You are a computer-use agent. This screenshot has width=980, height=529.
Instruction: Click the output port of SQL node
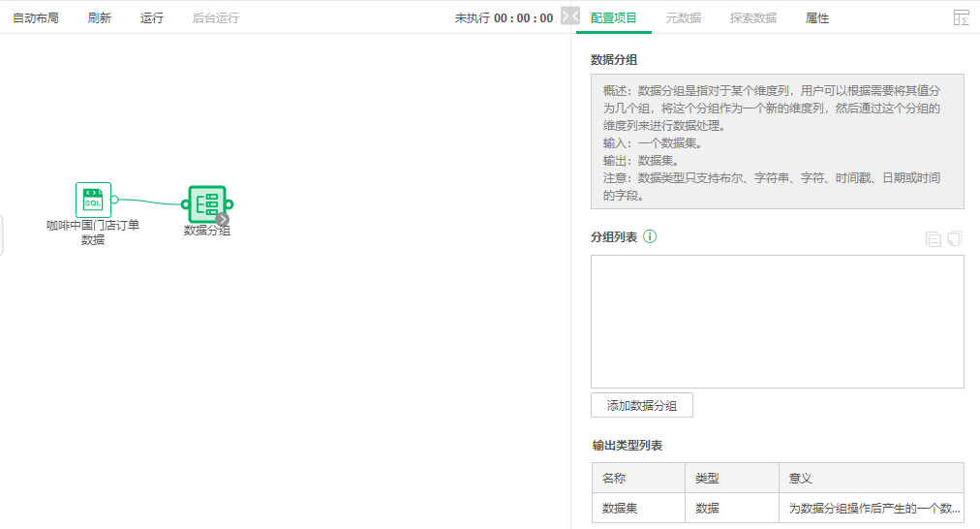point(114,200)
